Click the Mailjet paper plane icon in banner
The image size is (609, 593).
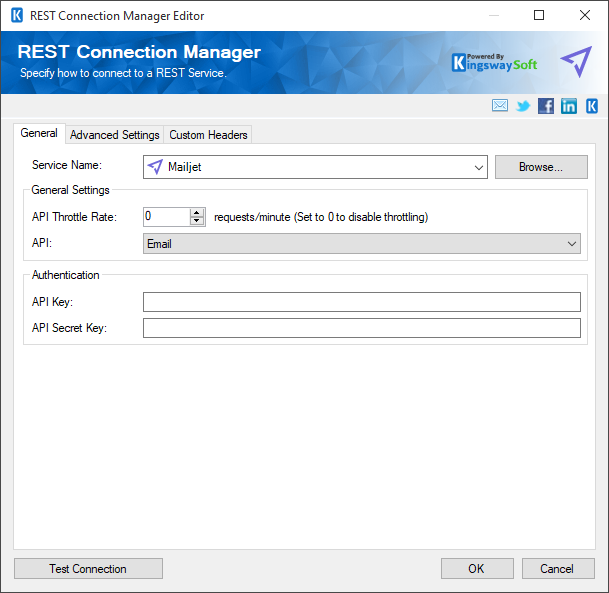576,61
